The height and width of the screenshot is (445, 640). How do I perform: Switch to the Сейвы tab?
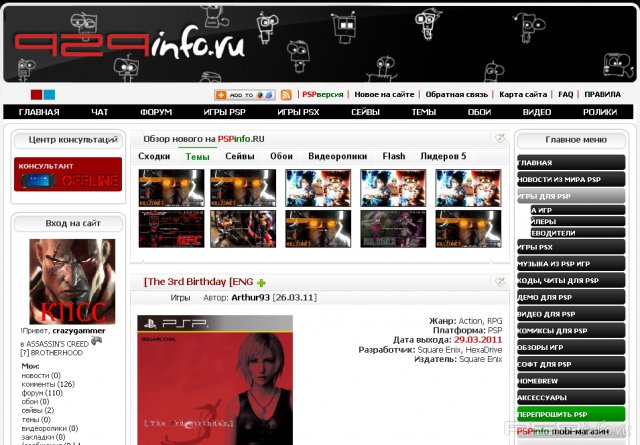coord(239,156)
